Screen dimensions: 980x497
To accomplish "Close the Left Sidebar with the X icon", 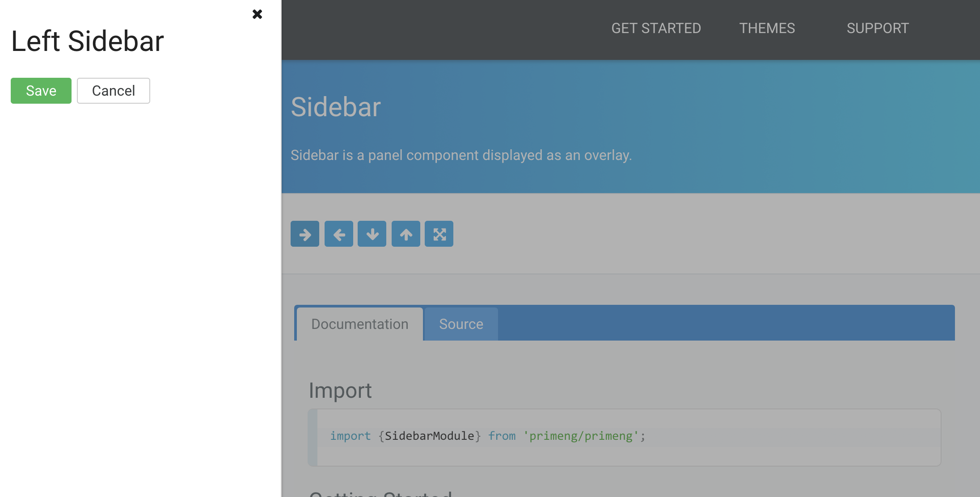I will 257,14.
